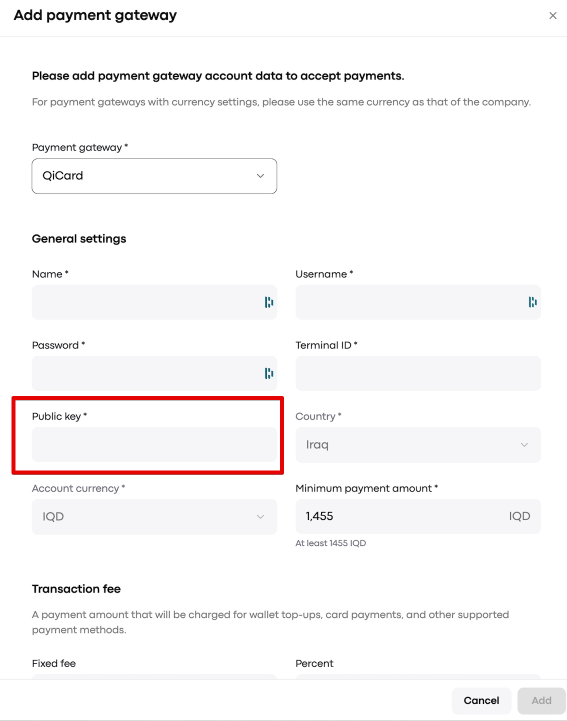Open the Account currency IQD dropdown
The width and height of the screenshot is (567, 721).
pos(154,516)
